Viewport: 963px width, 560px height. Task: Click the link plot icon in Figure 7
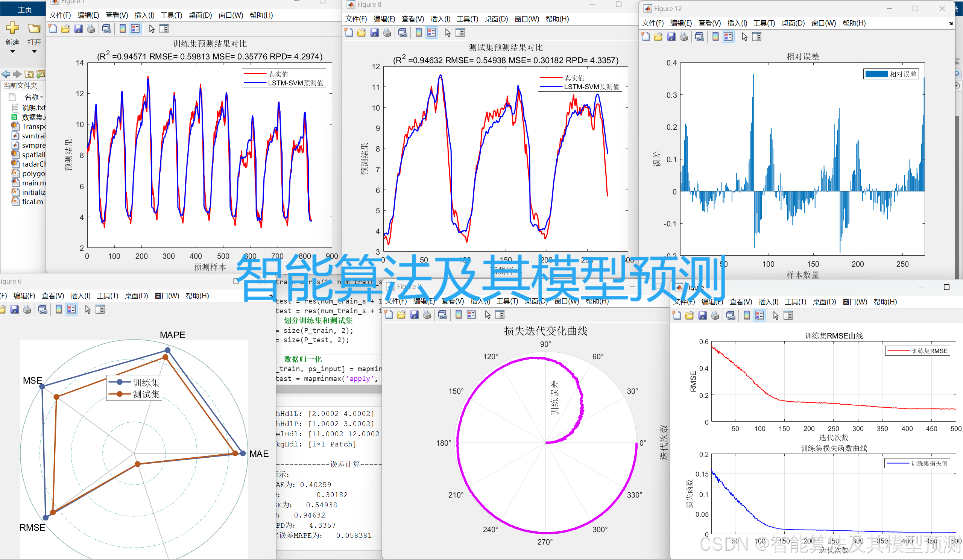[x=107, y=29]
